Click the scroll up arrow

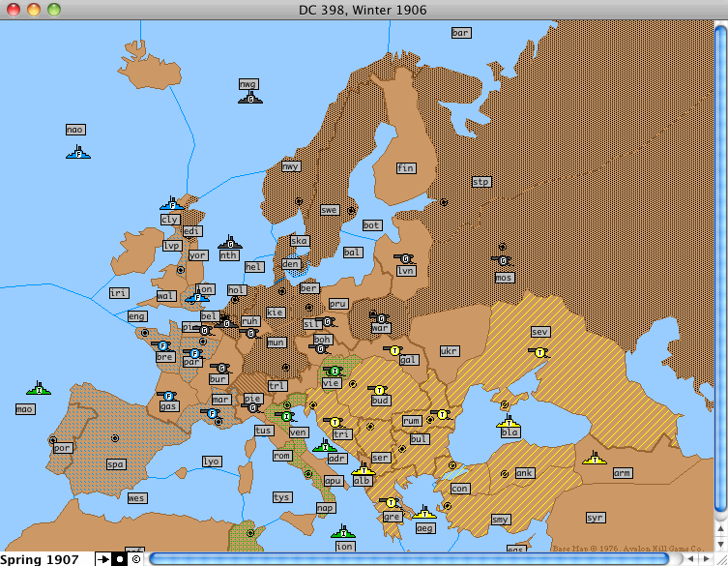coord(720,529)
